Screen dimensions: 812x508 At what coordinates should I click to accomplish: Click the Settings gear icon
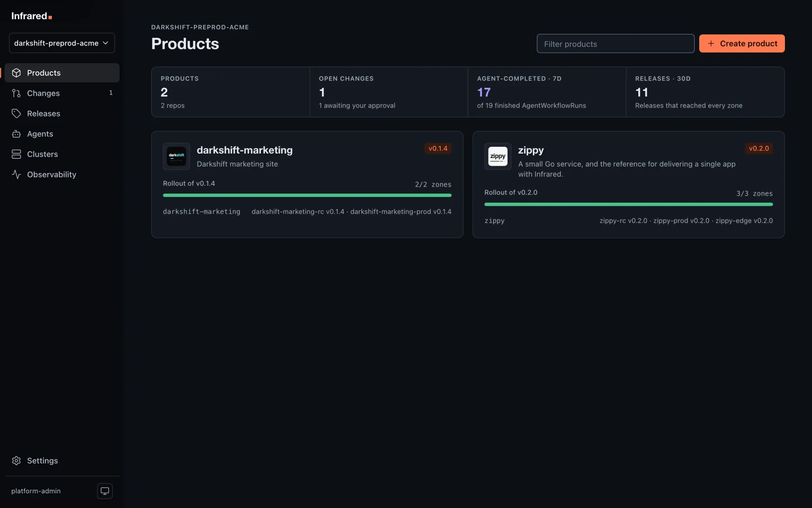pyautogui.click(x=16, y=461)
